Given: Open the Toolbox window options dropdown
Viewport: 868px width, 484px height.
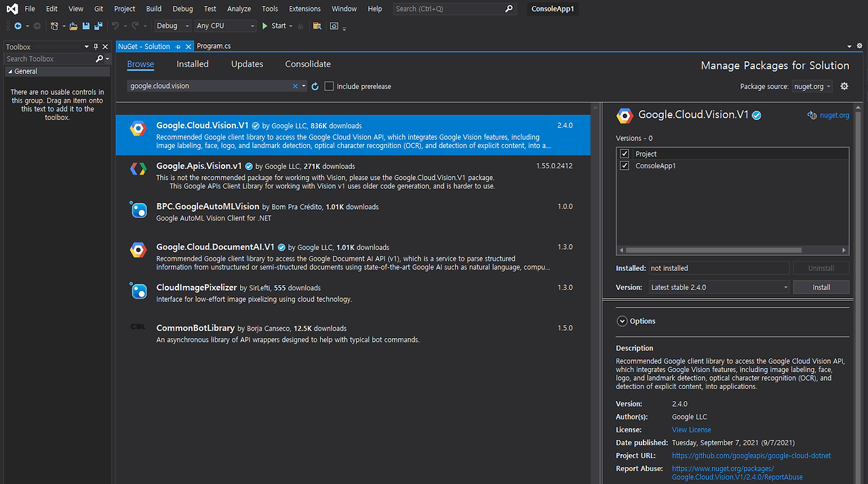Looking at the screenshot, I should point(87,47).
